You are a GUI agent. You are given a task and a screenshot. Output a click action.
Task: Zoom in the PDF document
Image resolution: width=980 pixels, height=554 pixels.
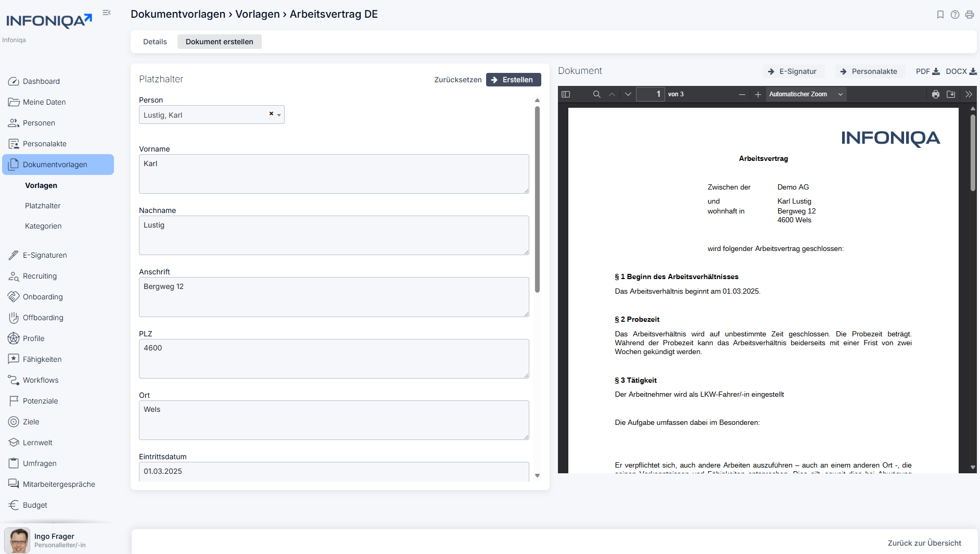(758, 94)
